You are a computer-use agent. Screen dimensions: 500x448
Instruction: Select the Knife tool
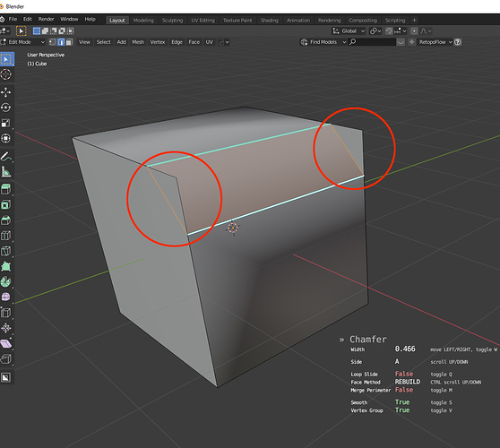[6, 251]
